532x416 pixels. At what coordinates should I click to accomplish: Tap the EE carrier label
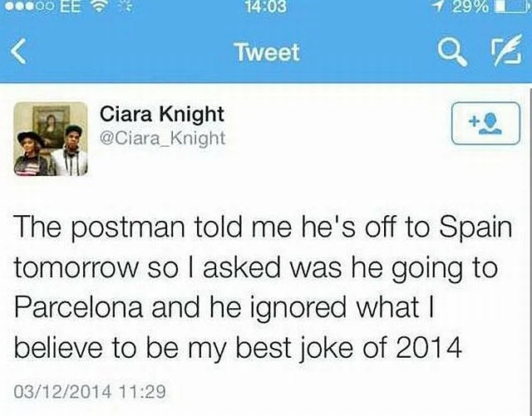pos(69,7)
